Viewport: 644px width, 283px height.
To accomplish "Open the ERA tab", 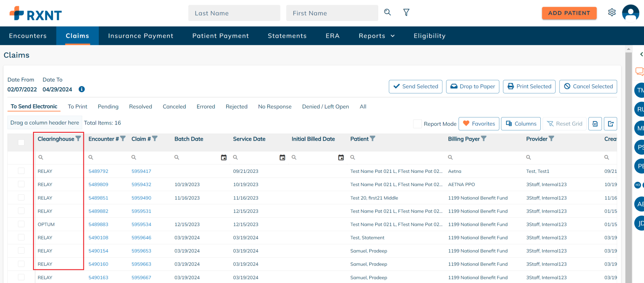I will click(333, 36).
